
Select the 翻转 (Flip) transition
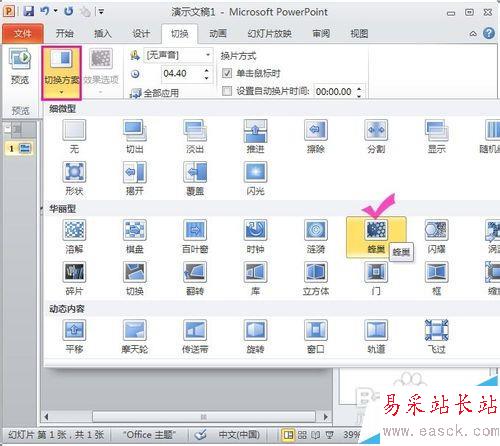click(195, 279)
